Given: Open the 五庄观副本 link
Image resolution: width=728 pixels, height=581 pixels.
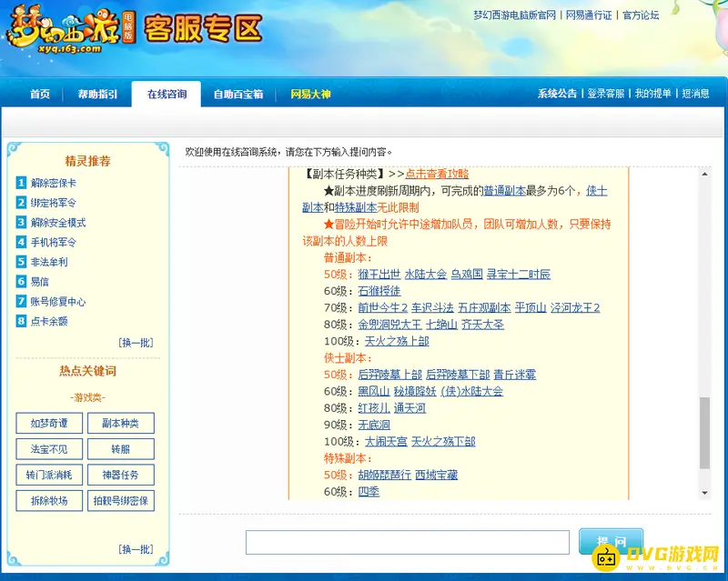Looking at the screenshot, I should tap(484, 307).
